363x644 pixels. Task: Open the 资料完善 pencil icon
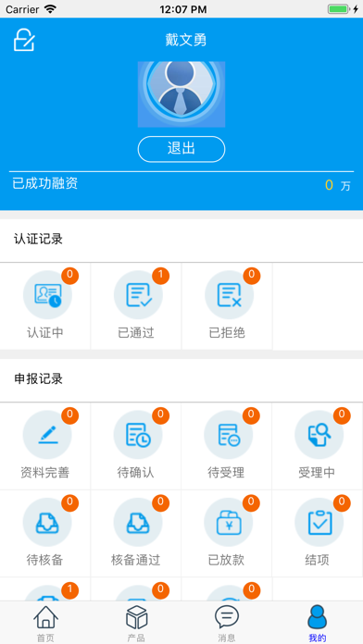point(47,435)
